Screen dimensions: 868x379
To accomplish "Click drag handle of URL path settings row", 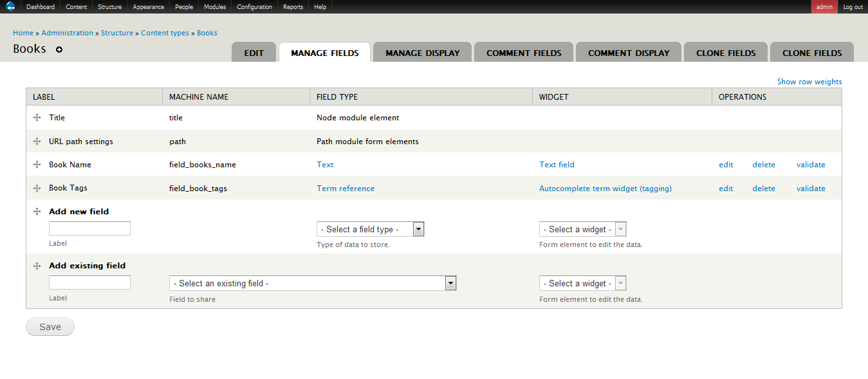I will pyautogui.click(x=37, y=142).
